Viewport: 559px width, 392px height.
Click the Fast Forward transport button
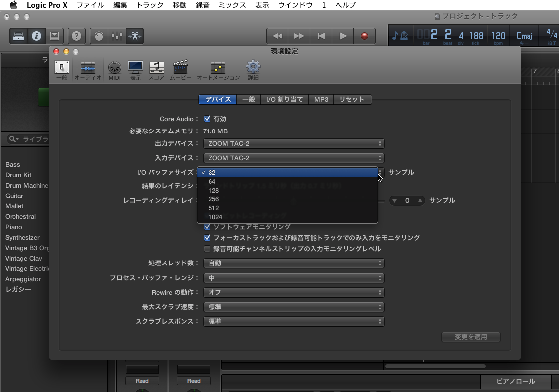[x=299, y=36]
